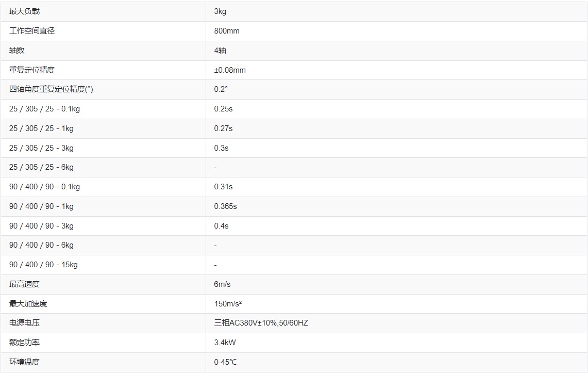Click the 90 / 400 / 90 - 15kg label

43,265
